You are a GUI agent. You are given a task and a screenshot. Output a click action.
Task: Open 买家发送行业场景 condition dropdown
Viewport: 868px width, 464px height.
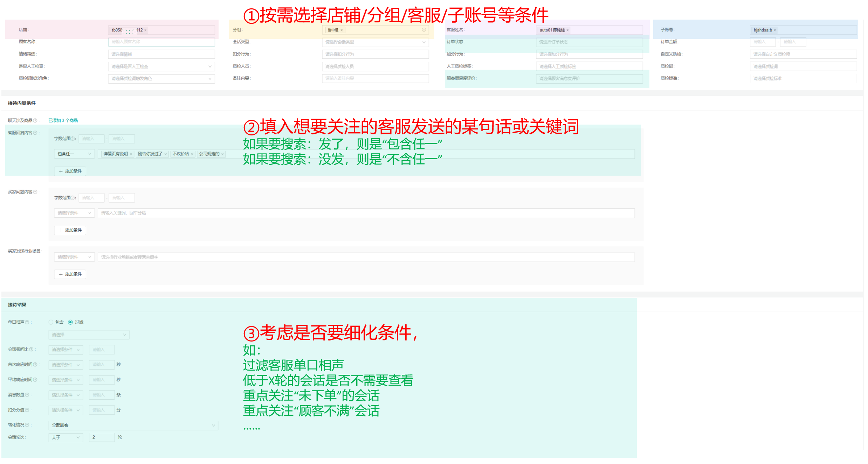pyautogui.click(x=74, y=257)
